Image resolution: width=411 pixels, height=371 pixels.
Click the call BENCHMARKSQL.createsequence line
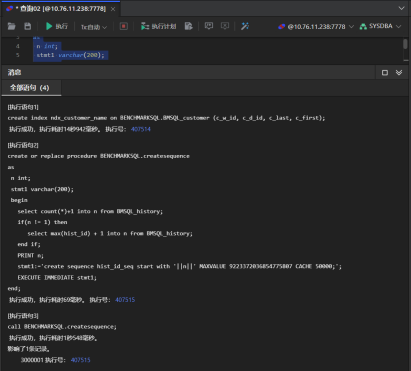point(62,327)
